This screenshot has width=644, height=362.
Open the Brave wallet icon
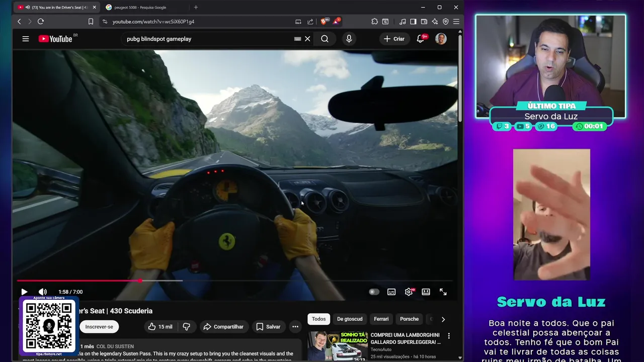pyautogui.click(x=424, y=22)
